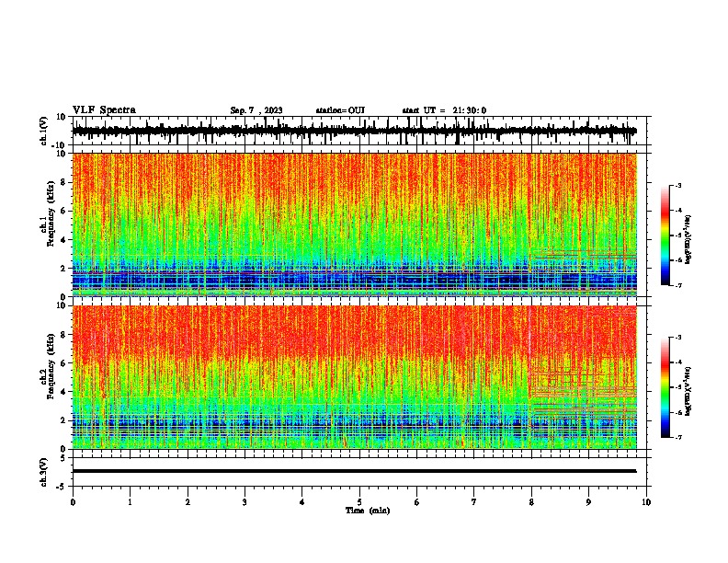
Task: Click the "6" tick on ch.2 frequency axis
Action: pos(63,363)
